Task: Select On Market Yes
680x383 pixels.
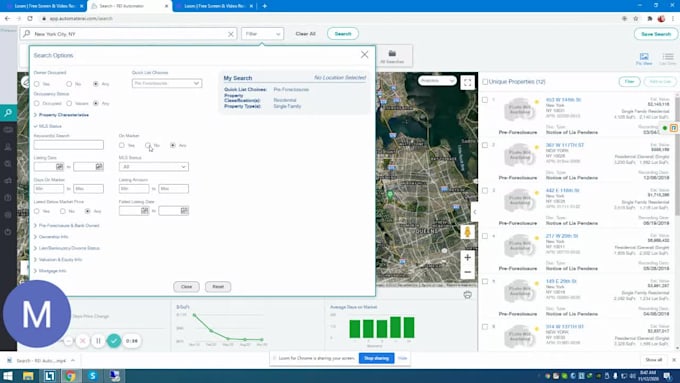Action: 122,145
